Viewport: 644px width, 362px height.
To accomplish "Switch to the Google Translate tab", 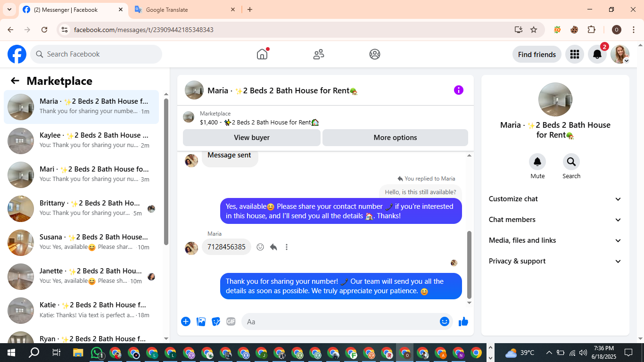I will (x=185, y=10).
